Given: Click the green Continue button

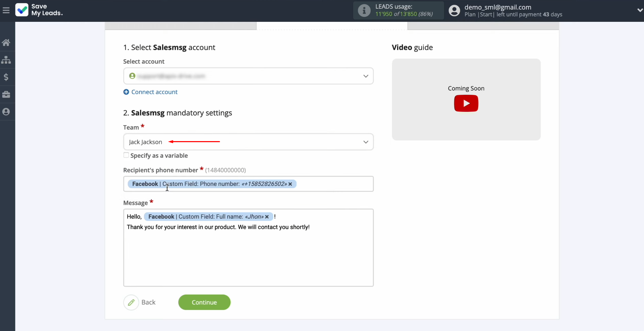Looking at the screenshot, I should click(204, 302).
